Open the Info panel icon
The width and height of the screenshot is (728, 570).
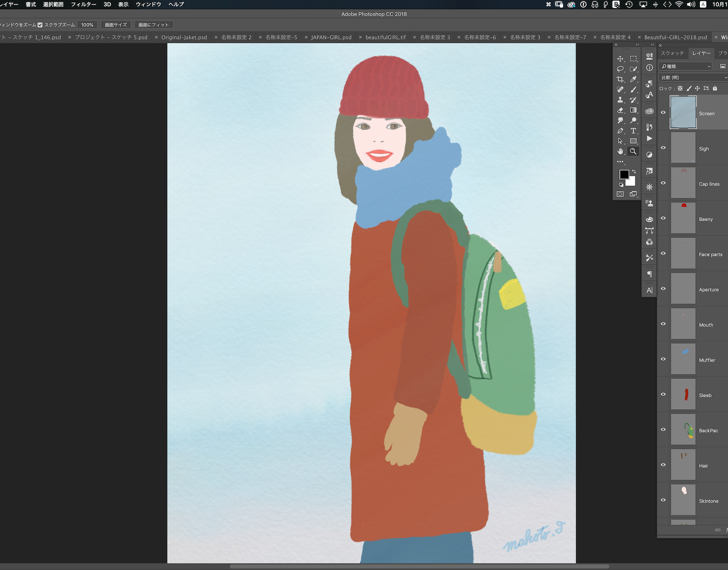[x=649, y=68]
